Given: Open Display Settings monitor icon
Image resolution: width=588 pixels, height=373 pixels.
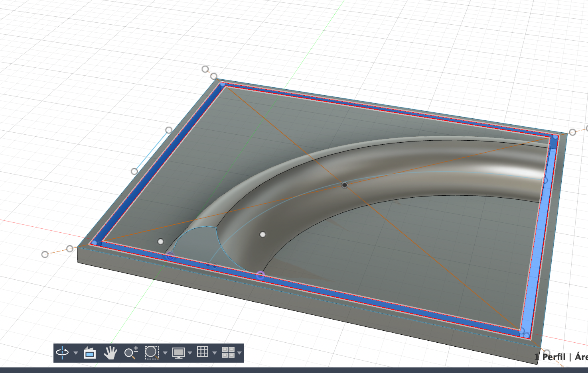Looking at the screenshot, I should pos(178,353).
